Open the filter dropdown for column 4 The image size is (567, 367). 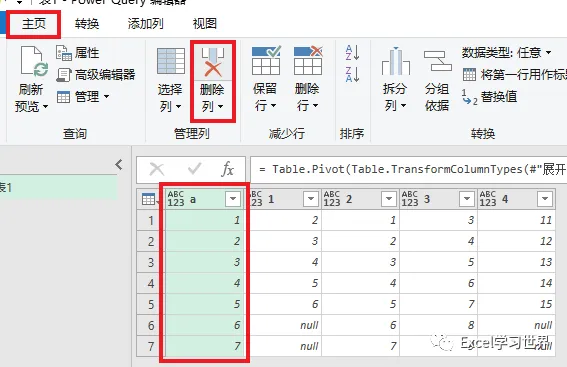point(545,199)
